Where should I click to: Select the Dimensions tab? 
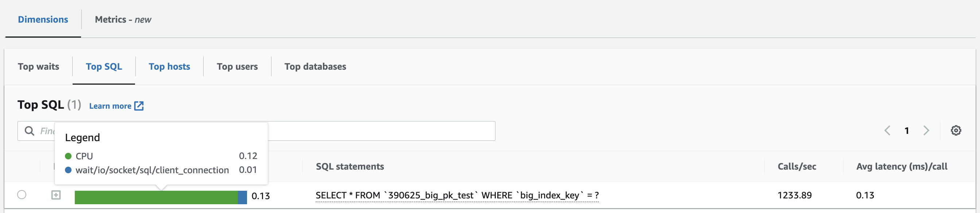43,19
